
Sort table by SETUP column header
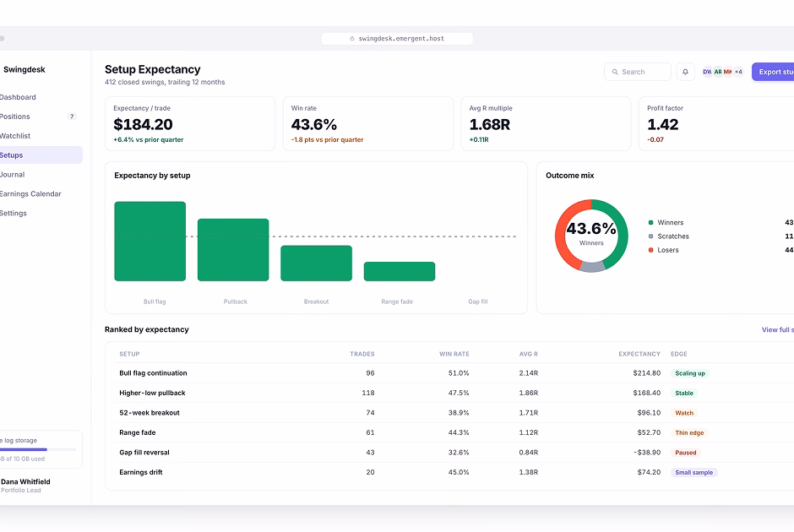(129, 354)
